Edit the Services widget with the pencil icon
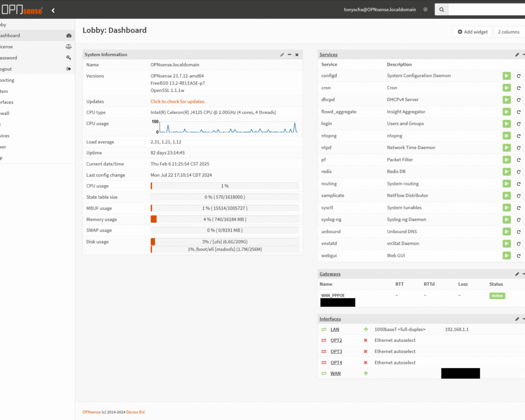Screen dimensions: 525x420 [517, 55]
